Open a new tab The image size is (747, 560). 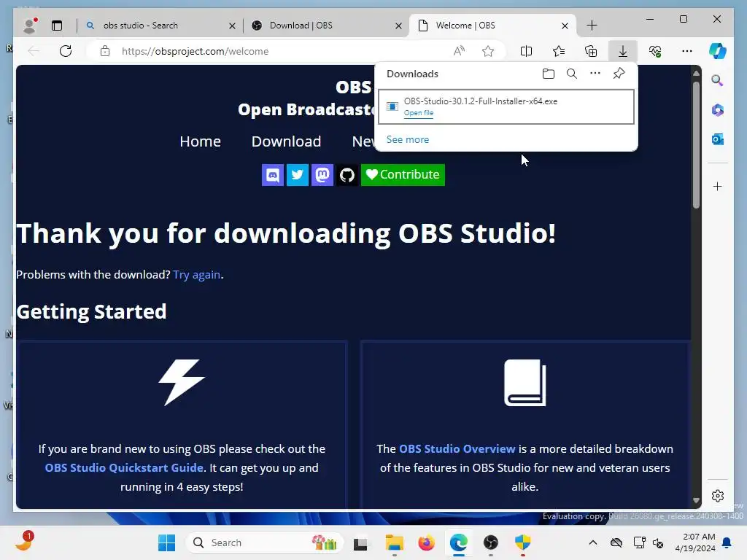tap(592, 26)
